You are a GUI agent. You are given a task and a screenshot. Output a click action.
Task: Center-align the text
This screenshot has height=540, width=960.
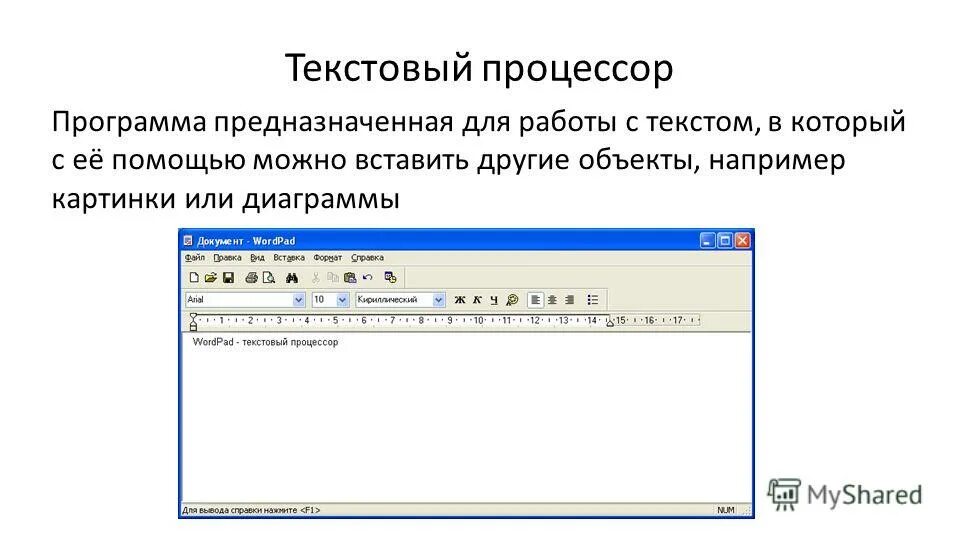[x=552, y=299]
